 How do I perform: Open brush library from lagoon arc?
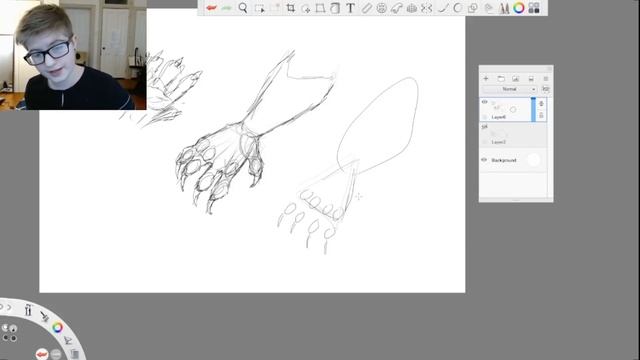click(x=28, y=310)
